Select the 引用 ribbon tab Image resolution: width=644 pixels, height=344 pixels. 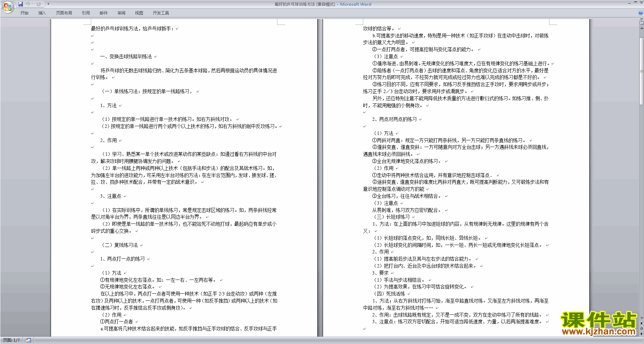pos(86,13)
